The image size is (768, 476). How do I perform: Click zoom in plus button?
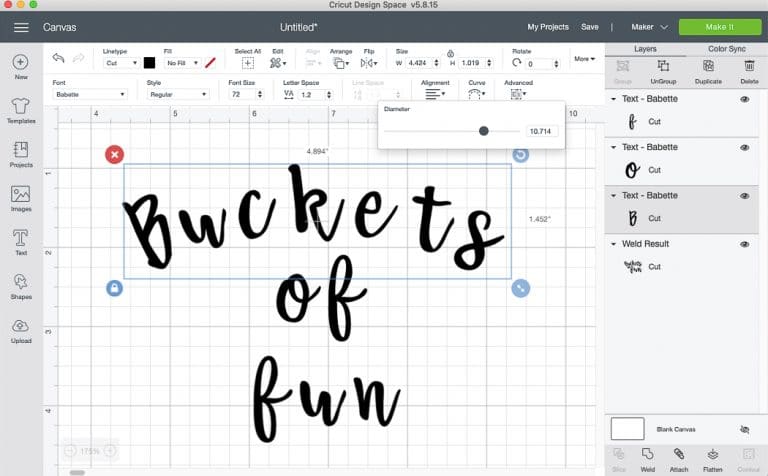pos(110,451)
